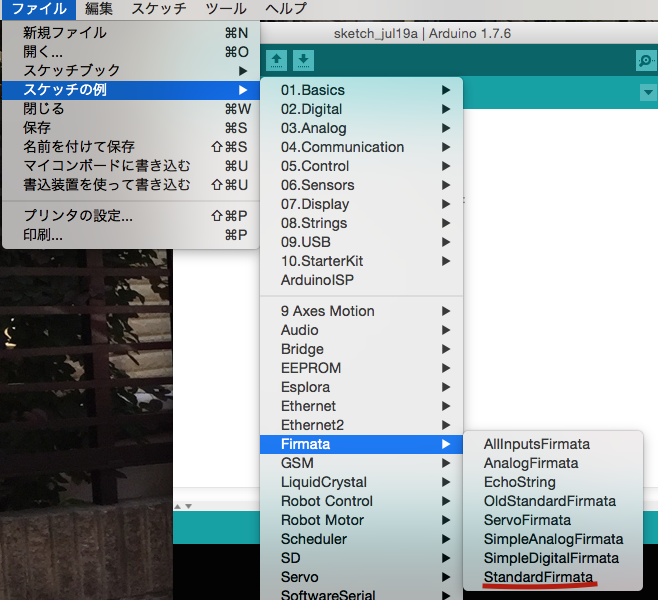Expand the 08.Strings examples submenu
This screenshot has height=600, width=658.
pyautogui.click(x=361, y=223)
